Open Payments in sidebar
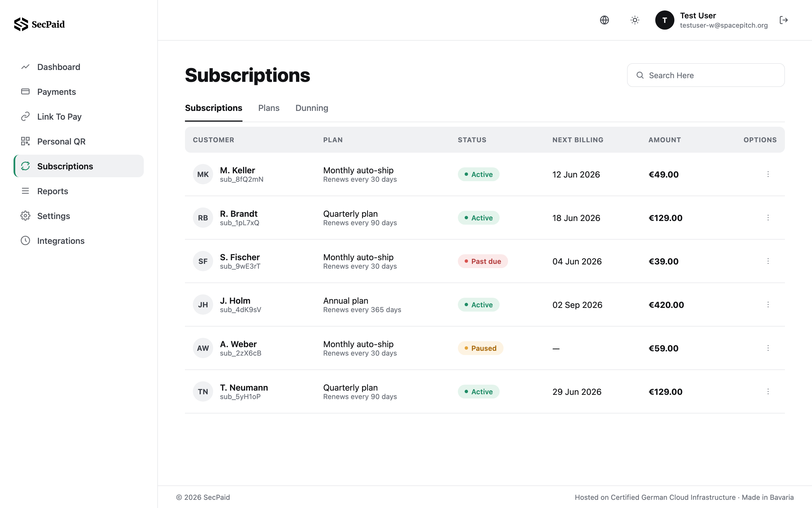This screenshot has height=508, width=812. (78, 92)
